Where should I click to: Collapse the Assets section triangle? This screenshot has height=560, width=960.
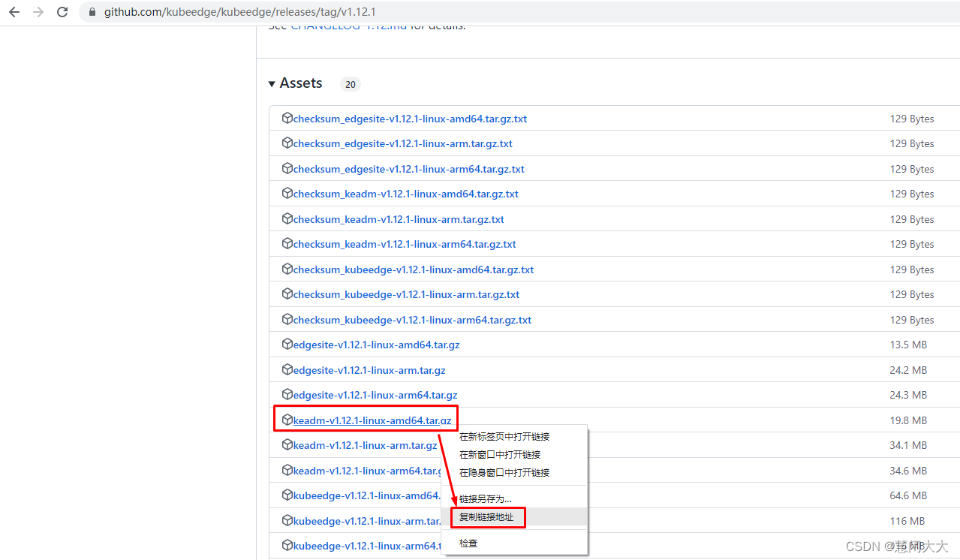click(272, 83)
